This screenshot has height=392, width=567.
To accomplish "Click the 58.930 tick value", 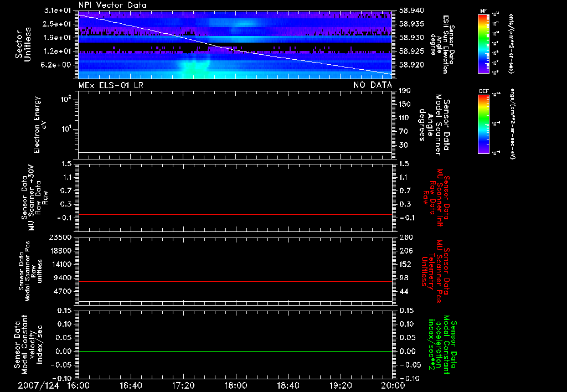I will [x=411, y=38].
